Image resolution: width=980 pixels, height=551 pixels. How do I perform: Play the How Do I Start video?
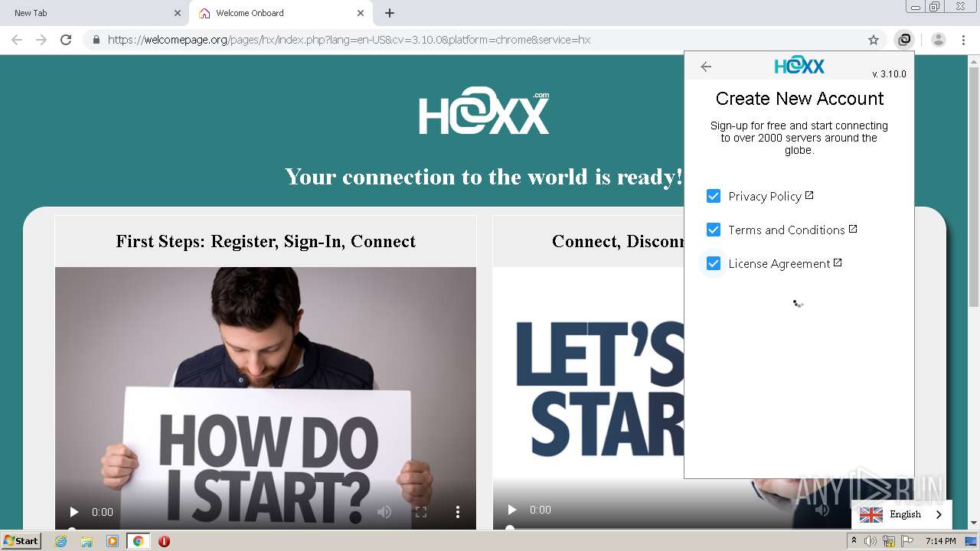point(74,512)
